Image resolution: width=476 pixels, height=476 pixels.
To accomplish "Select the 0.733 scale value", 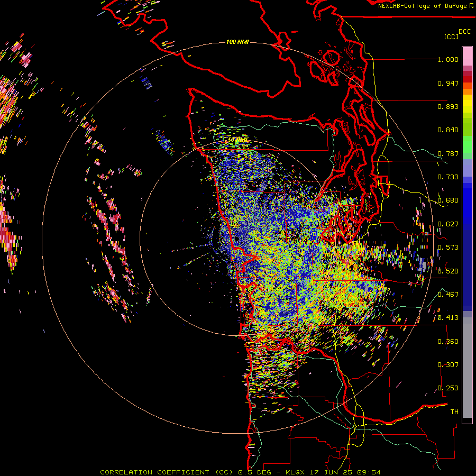I will [448, 177].
